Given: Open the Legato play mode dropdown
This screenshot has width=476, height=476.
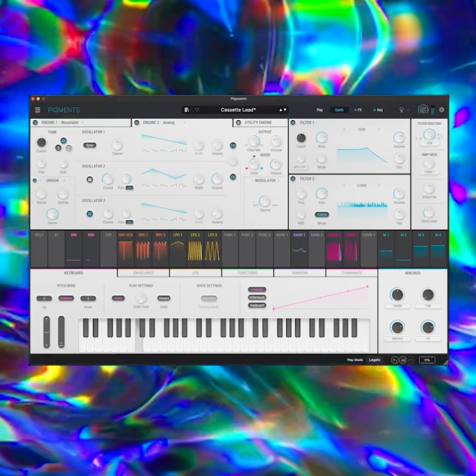Looking at the screenshot, I should (x=375, y=360).
